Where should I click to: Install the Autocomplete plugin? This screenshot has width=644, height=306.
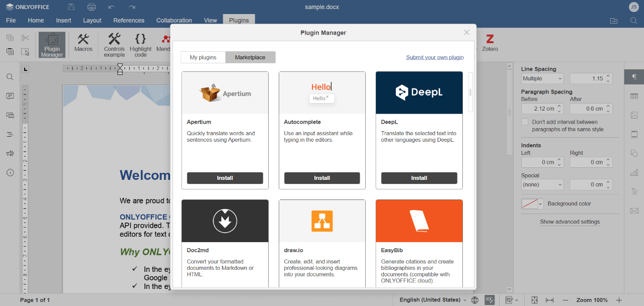click(x=322, y=178)
